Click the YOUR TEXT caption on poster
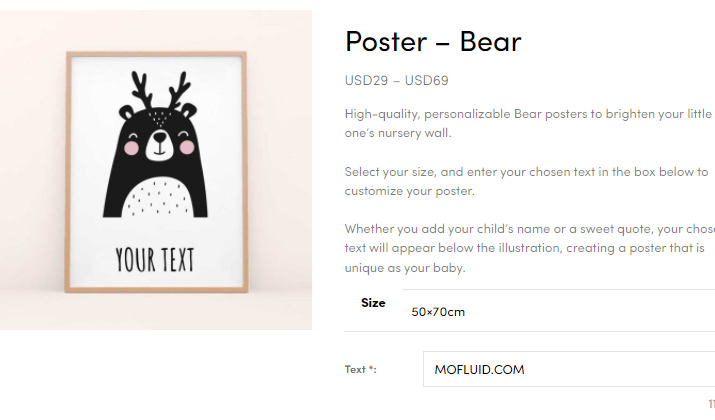Viewport: 715px width, 420px height. [155, 260]
